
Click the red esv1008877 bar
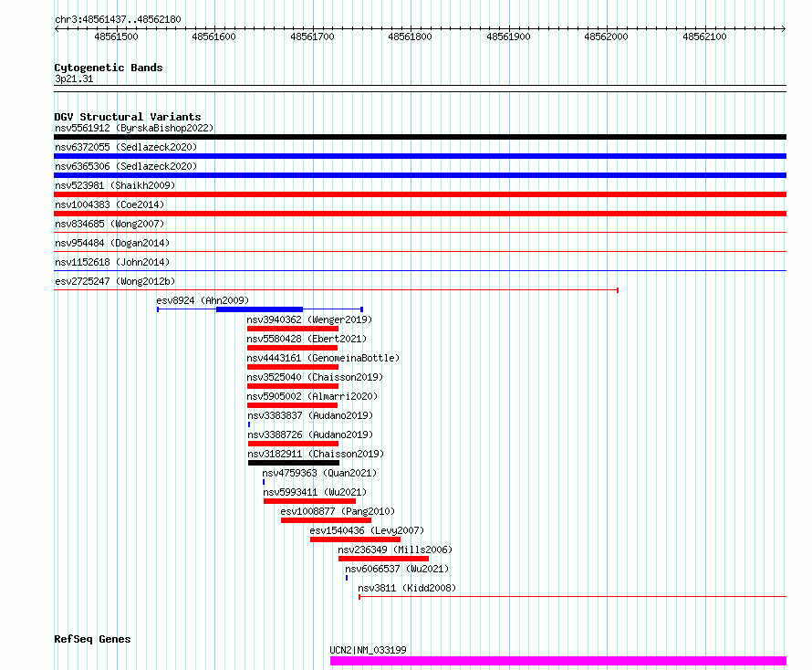(x=327, y=520)
